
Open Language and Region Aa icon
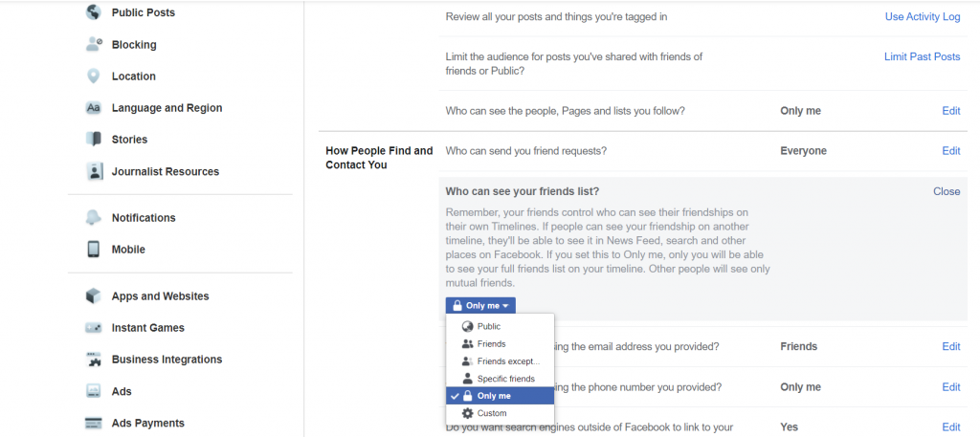tap(93, 108)
